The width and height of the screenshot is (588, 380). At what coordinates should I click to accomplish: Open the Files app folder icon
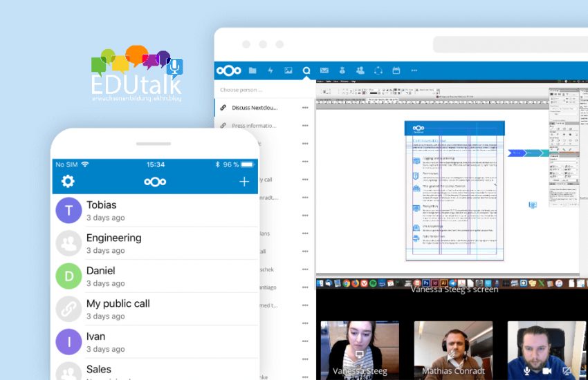[252, 70]
